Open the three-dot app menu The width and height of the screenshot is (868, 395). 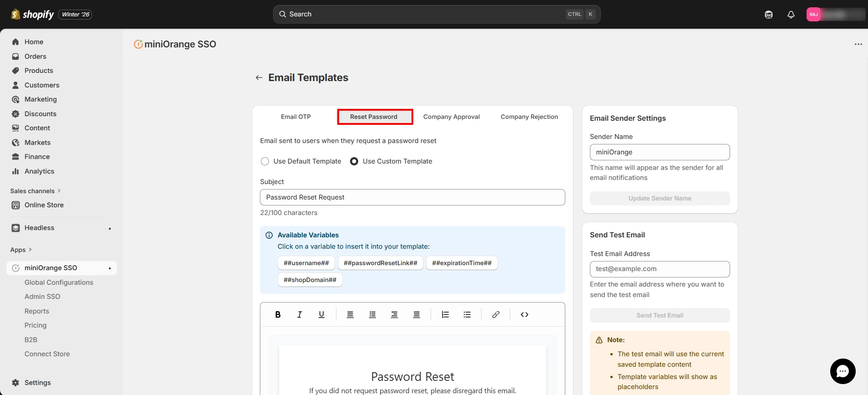pyautogui.click(x=858, y=44)
